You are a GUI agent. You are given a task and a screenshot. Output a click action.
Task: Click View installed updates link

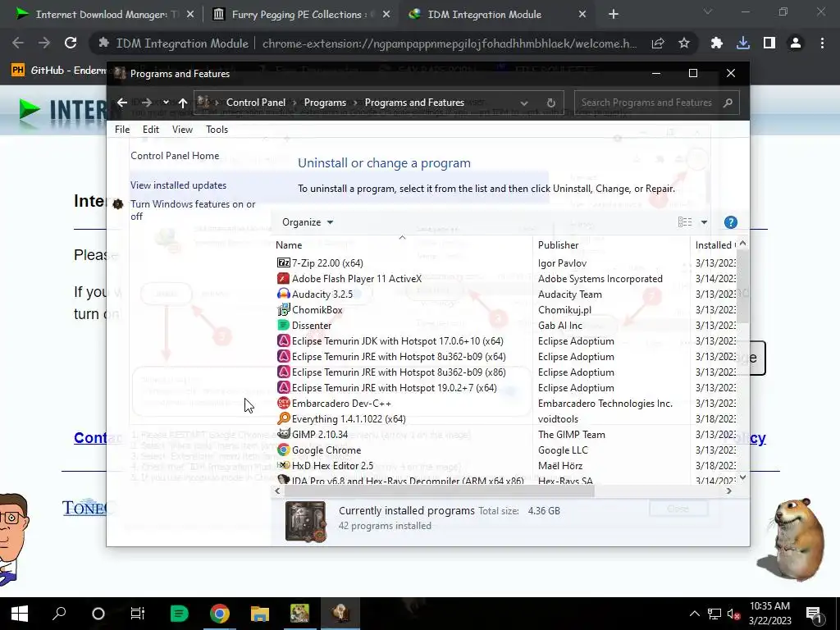point(178,185)
